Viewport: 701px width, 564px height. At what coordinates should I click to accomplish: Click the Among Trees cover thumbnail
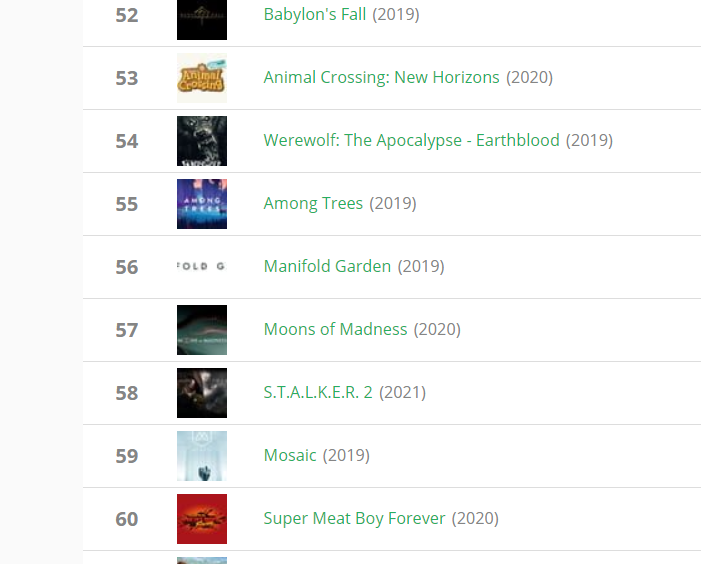coord(202,204)
